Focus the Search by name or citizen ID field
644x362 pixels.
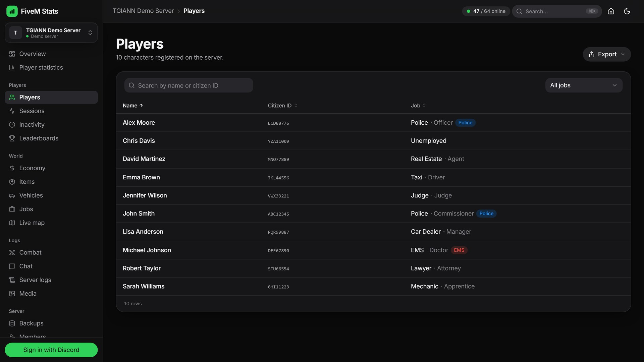[x=189, y=85]
